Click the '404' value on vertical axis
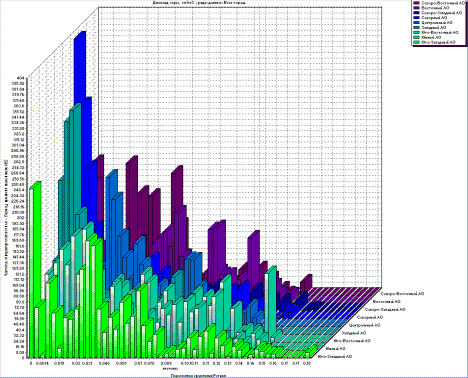Screen dimensions: 468x378 (21, 78)
